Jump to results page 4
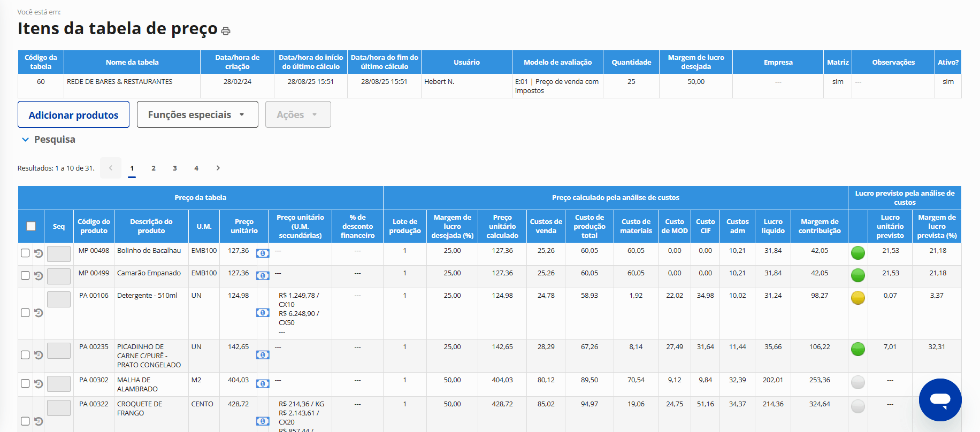Screen dimensions: 980x432 coord(196,168)
